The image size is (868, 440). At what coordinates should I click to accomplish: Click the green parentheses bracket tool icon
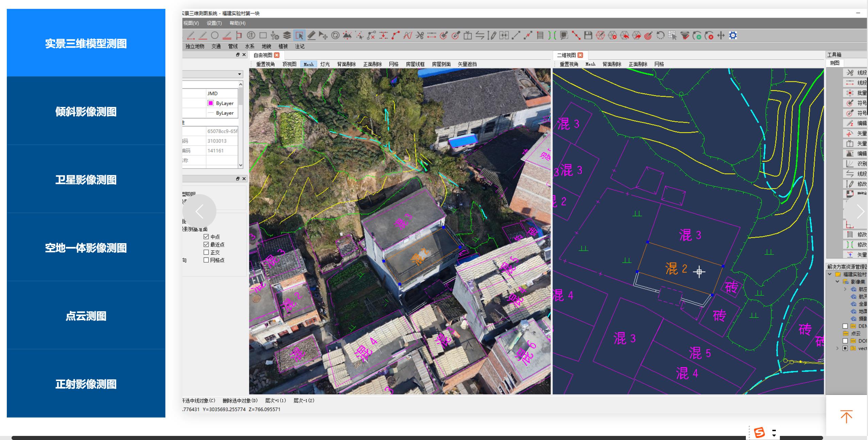pos(552,35)
